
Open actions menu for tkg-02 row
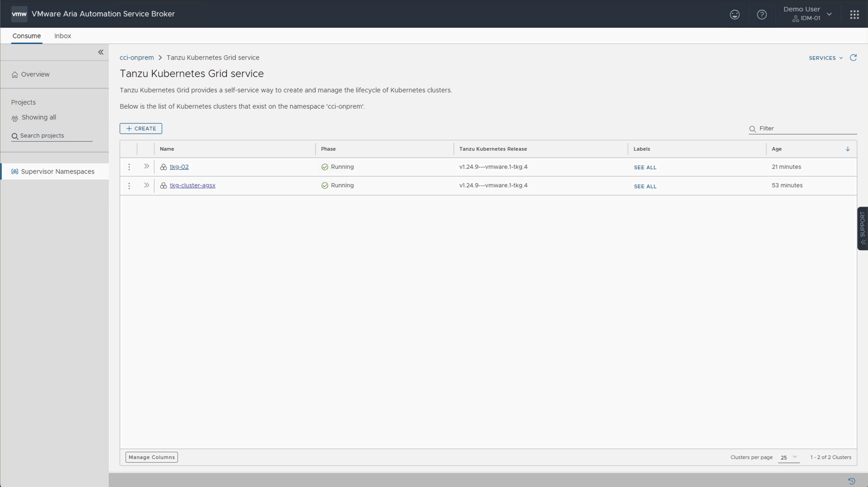pyautogui.click(x=129, y=167)
